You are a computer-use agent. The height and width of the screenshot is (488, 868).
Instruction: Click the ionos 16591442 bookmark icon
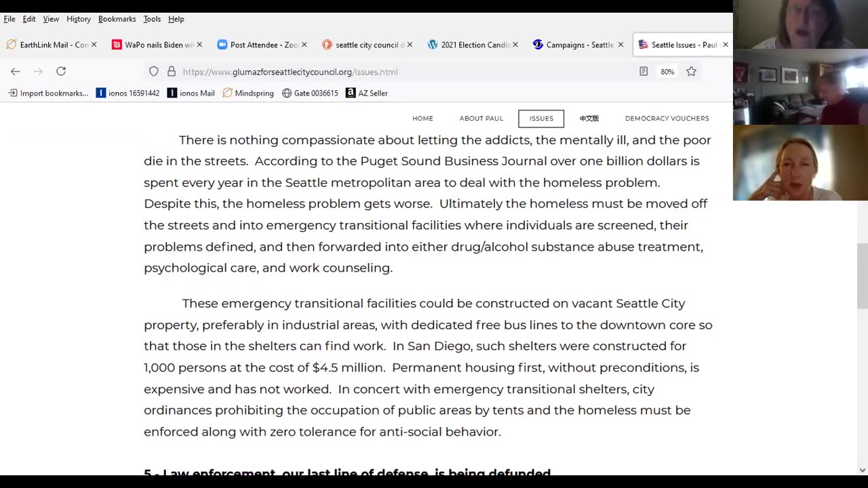101,93
